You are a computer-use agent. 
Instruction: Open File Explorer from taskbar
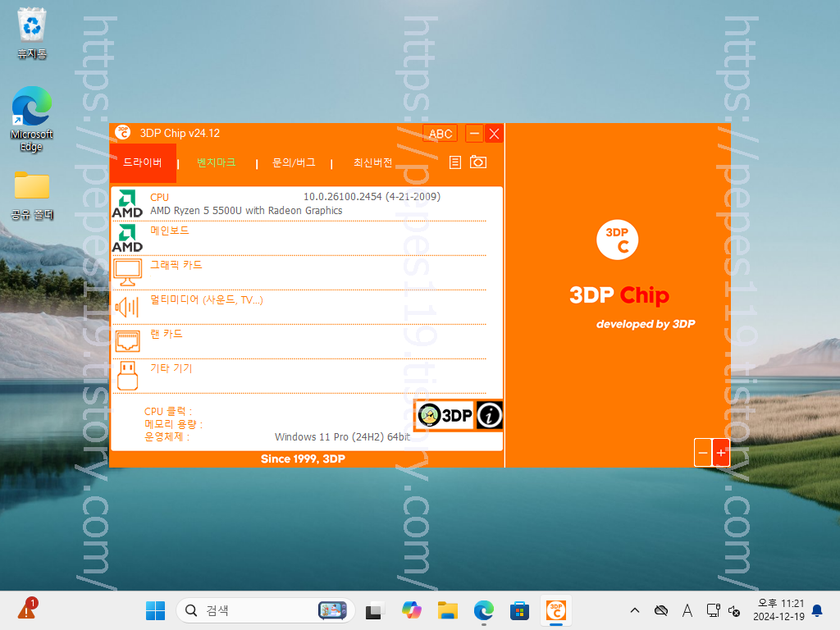pyautogui.click(x=447, y=610)
